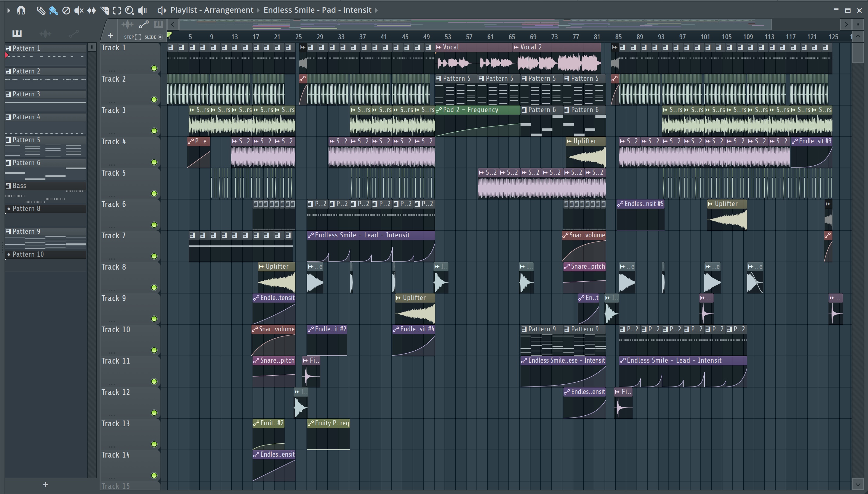
Task: Open the Vocal 2 clip menu icon
Action: [516, 48]
